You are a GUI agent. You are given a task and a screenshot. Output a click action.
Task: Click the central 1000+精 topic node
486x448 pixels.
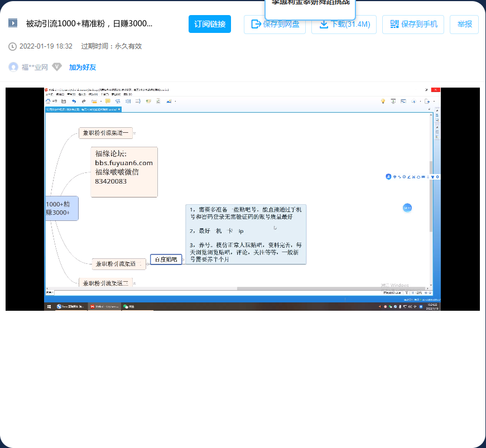tap(61, 208)
